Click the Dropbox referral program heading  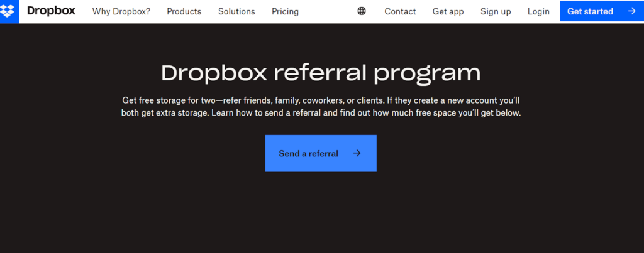tap(321, 73)
